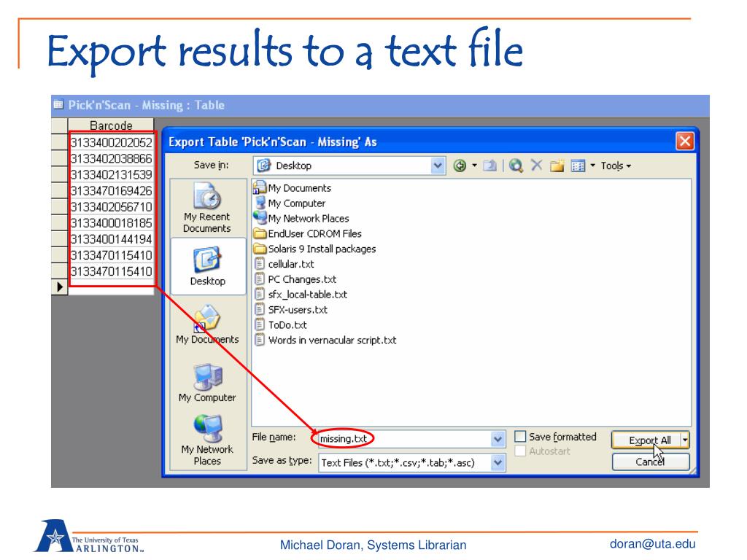Screen dimensions: 747x560
Task: Expand the Save in location dropdown
Action: tap(438, 166)
